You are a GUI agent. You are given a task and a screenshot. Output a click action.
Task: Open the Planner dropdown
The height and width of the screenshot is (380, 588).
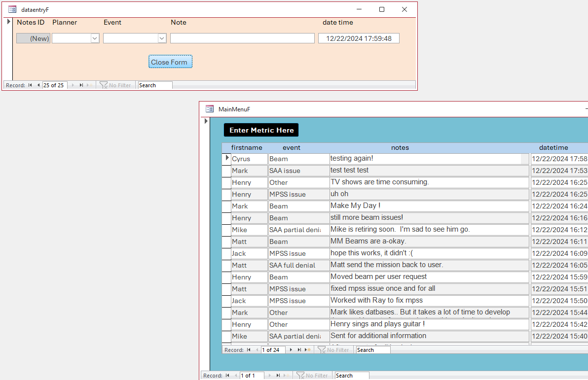94,38
